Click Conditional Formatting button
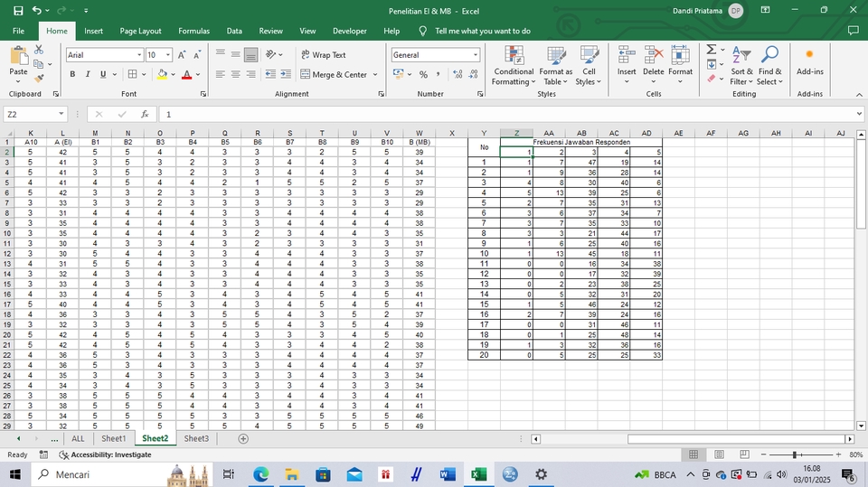The image size is (868, 487). [514, 66]
